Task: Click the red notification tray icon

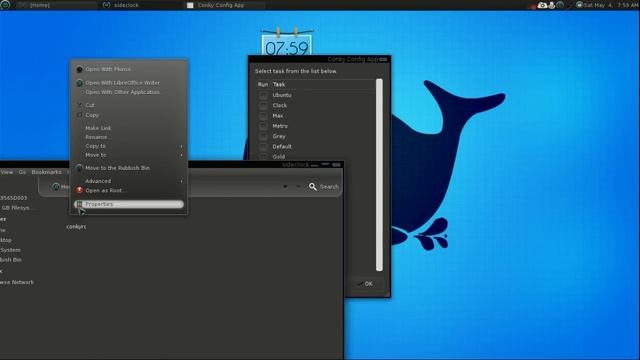Action: click(533, 7)
